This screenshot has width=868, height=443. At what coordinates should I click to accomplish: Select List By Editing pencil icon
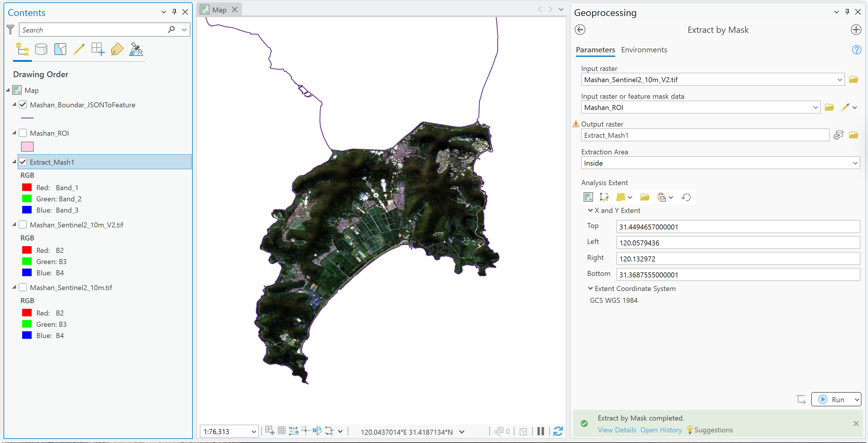79,50
